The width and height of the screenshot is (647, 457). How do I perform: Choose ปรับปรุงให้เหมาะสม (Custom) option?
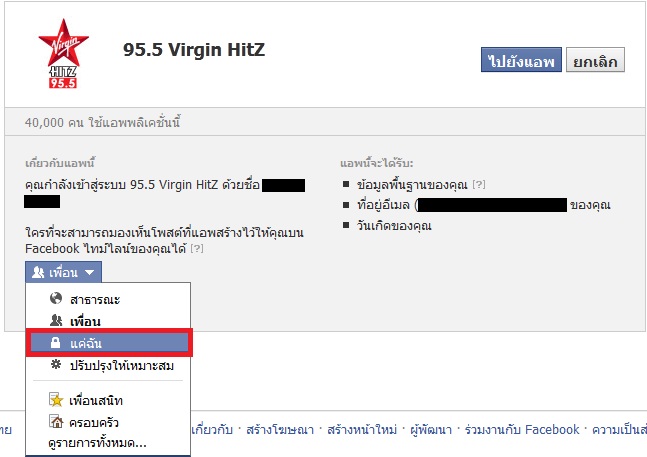point(108,365)
